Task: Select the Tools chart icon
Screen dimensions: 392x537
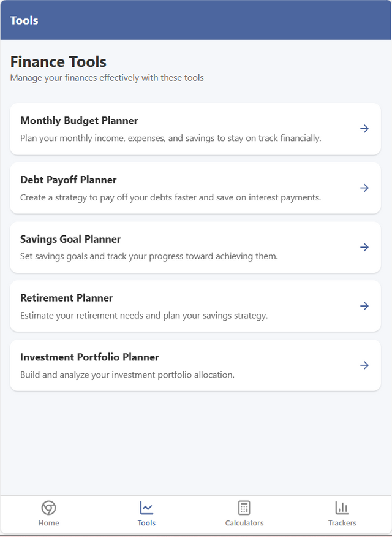Action: [146, 508]
